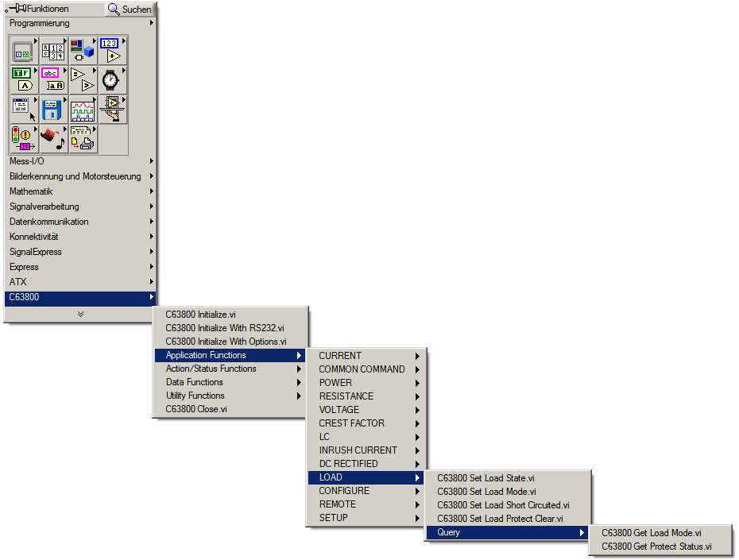Open Action/Status Functions submenu
The width and height of the screenshot is (739, 560).
click(x=230, y=369)
